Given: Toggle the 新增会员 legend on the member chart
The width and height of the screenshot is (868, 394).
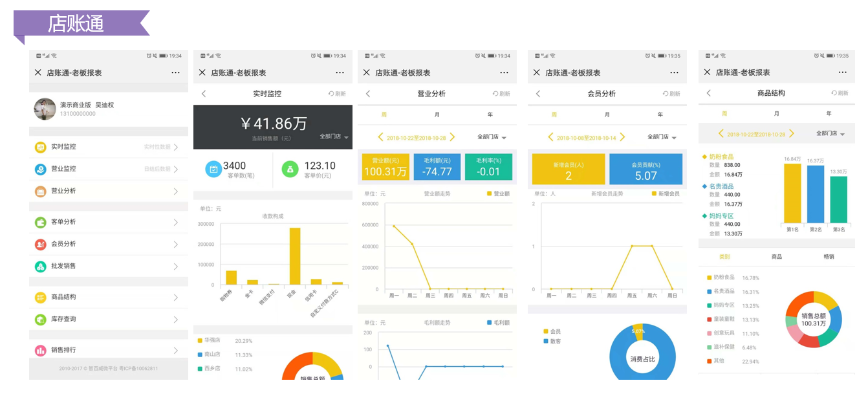Looking at the screenshot, I should 666,193.
